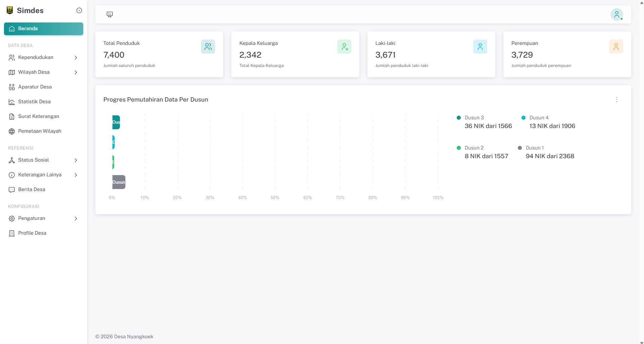Open Aparatur Desa page
Image resolution: width=644 pixels, height=344 pixels.
(44, 87)
